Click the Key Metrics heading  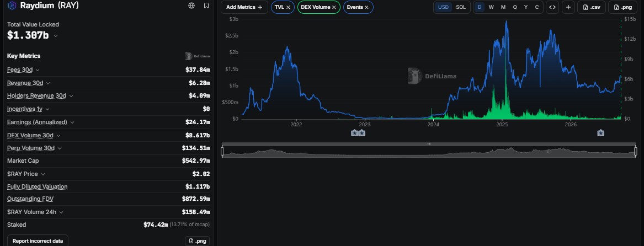click(24, 56)
